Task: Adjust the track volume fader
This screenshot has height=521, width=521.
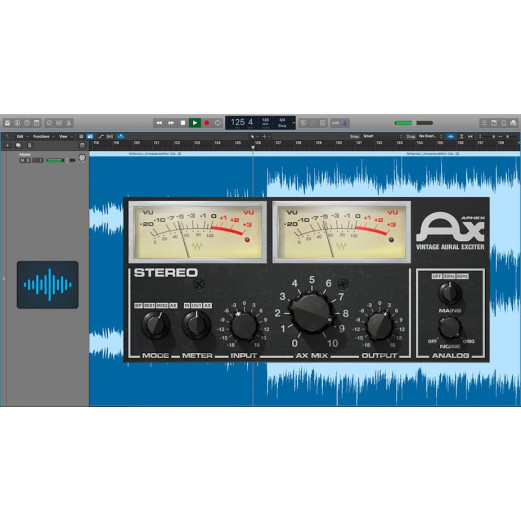Action: point(61,160)
